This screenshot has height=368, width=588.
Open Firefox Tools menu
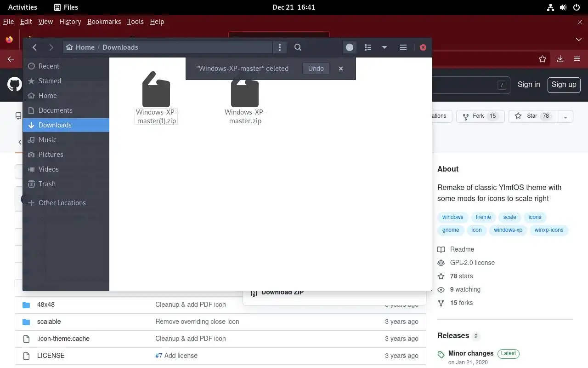tap(136, 22)
